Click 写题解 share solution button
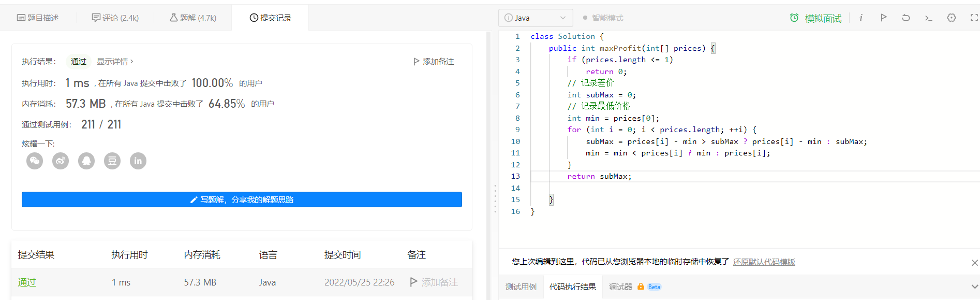980x300 pixels. pos(242,199)
